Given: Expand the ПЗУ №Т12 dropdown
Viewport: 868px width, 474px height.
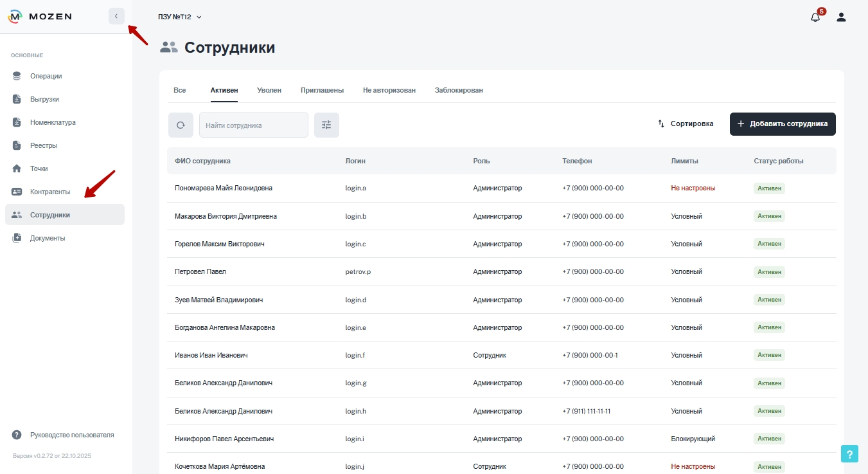Looking at the screenshot, I should [x=180, y=17].
